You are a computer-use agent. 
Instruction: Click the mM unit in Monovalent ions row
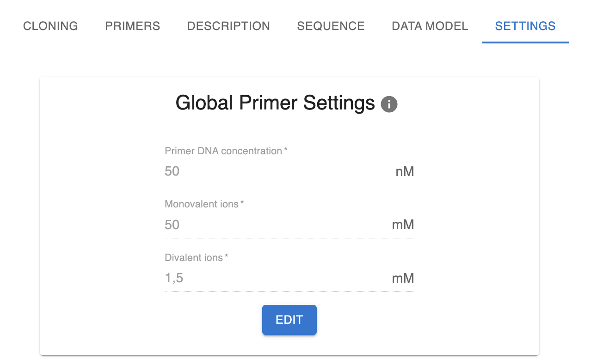coord(403,225)
